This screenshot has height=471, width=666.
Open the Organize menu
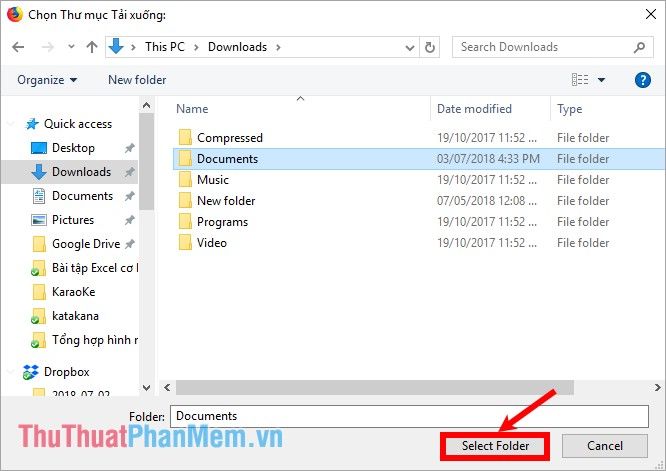[47, 80]
